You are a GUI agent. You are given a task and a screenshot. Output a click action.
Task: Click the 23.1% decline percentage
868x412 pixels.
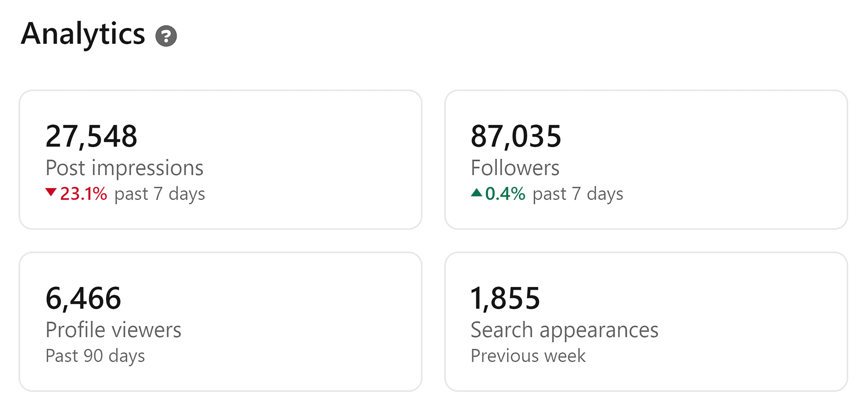pos(83,193)
